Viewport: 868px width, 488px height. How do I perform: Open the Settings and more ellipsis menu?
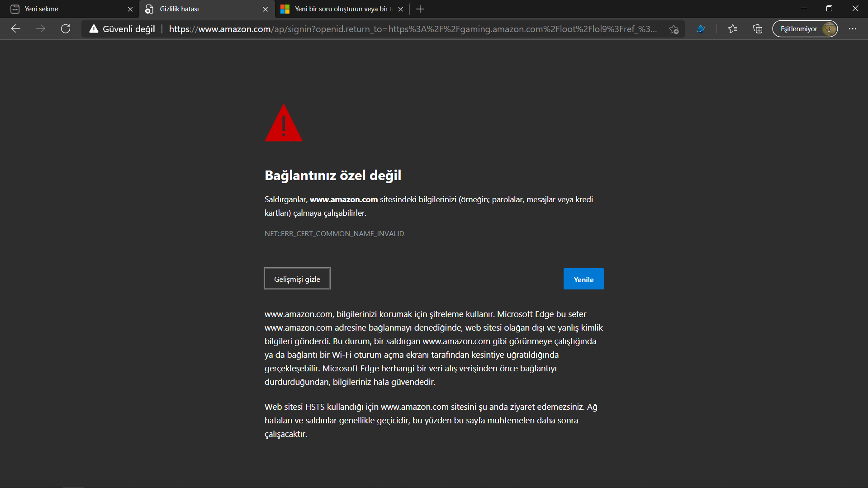point(853,29)
